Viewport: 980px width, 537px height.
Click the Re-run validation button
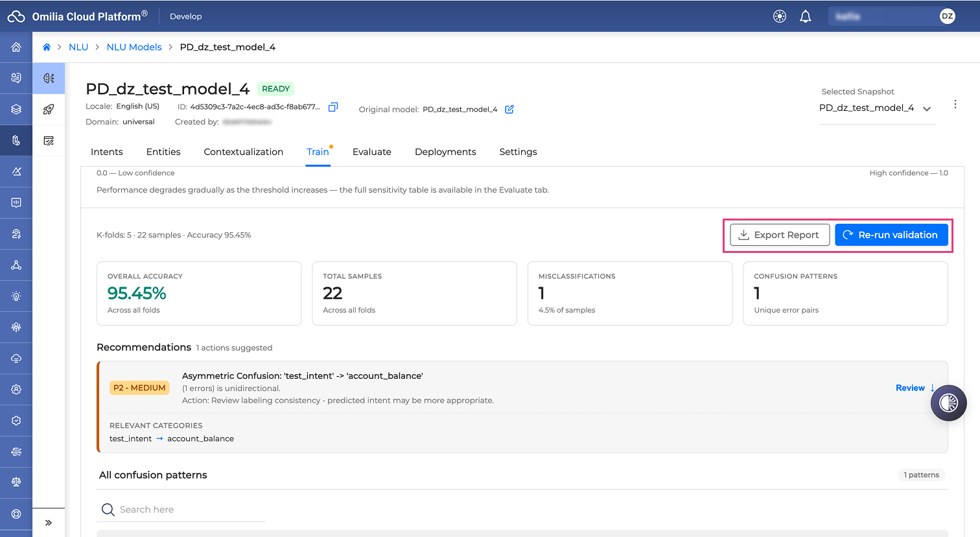[x=891, y=235]
